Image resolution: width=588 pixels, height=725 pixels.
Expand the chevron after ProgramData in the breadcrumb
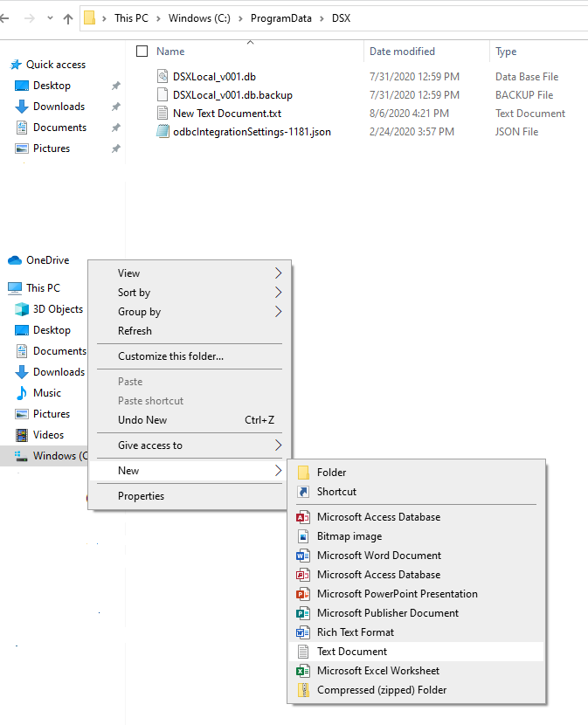point(322,18)
